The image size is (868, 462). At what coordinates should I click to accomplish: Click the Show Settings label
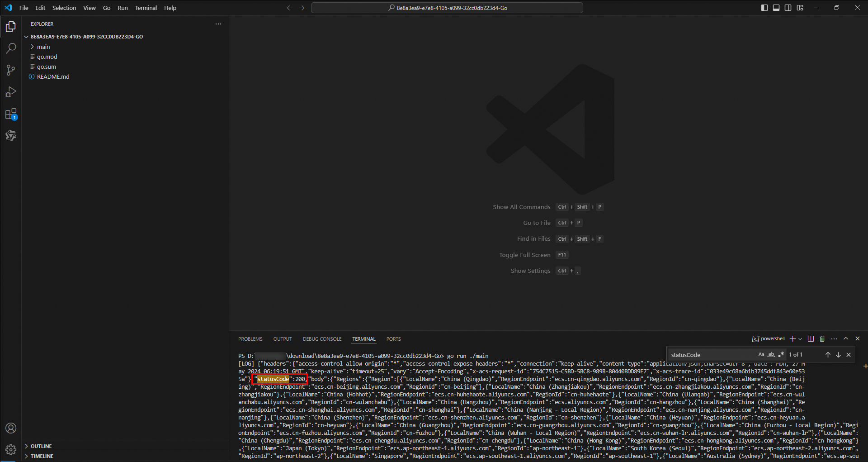(x=531, y=271)
